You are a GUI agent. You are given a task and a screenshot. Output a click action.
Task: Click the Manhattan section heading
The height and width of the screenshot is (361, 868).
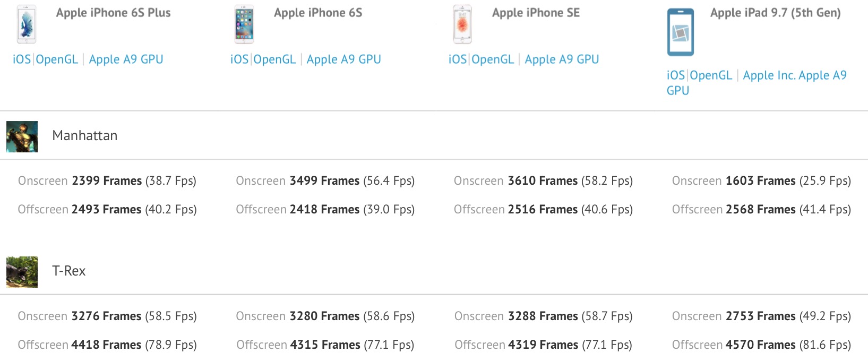click(x=85, y=136)
